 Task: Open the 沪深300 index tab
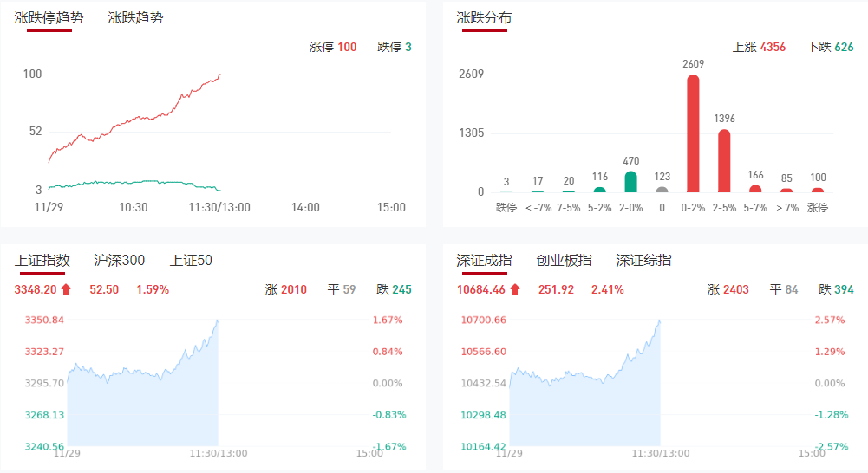[x=120, y=260]
